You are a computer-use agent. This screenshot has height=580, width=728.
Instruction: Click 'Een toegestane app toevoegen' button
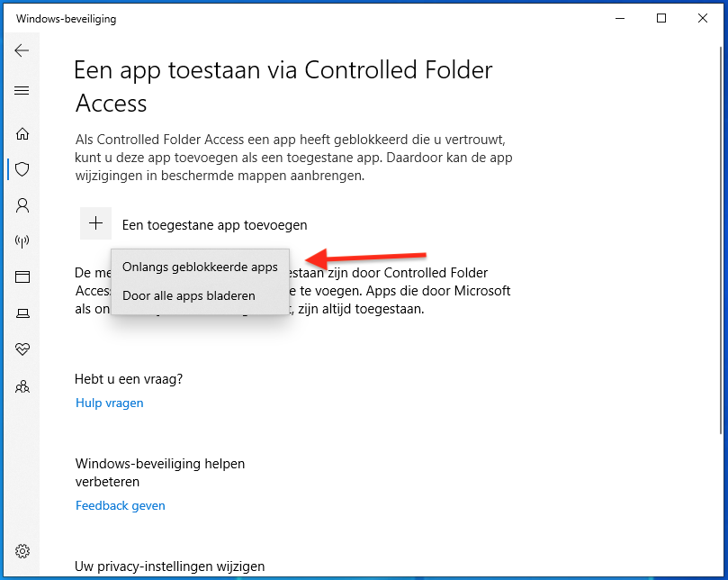[x=215, y=225]
